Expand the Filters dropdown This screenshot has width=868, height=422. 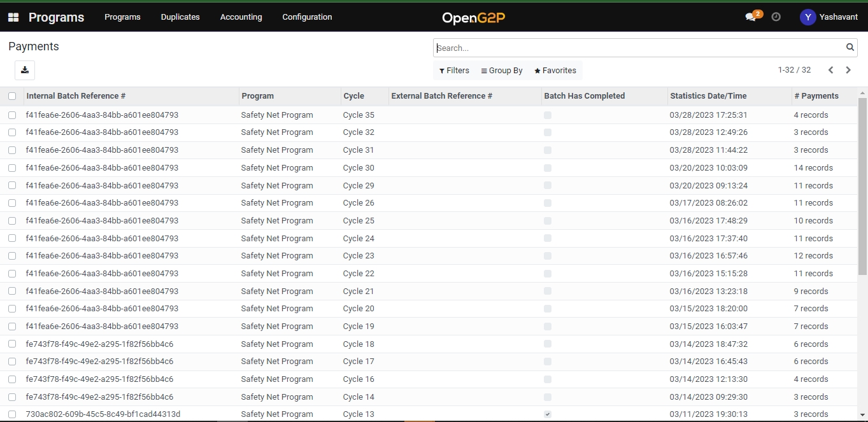[x=454, y=71]
